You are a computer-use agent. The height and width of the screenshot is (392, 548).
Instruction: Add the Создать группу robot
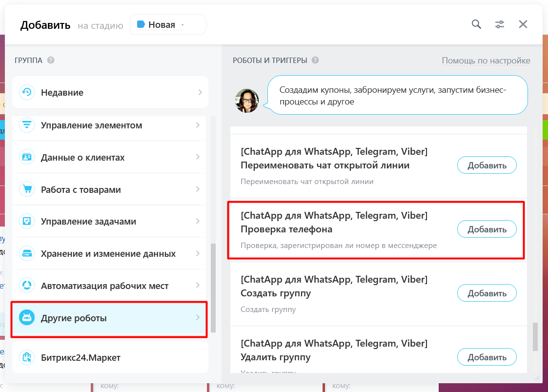(487, 293)
